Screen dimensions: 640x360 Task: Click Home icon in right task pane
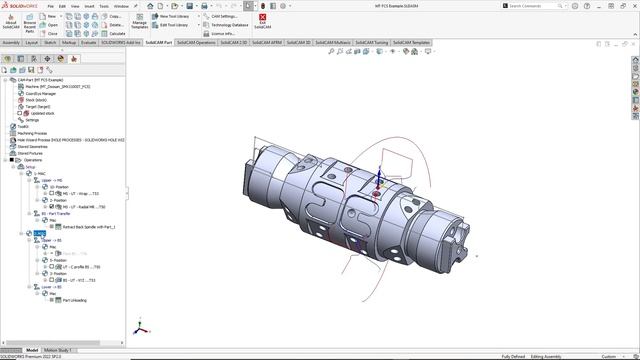click(636, 60)
